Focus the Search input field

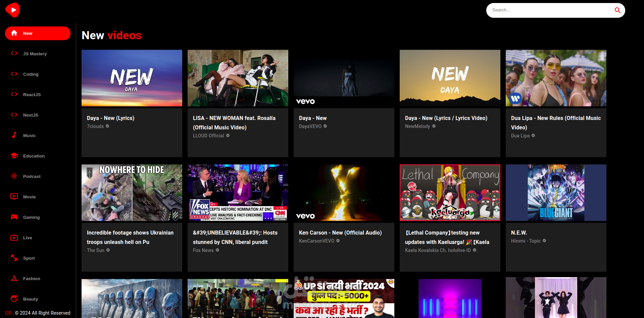coord(550,10)
